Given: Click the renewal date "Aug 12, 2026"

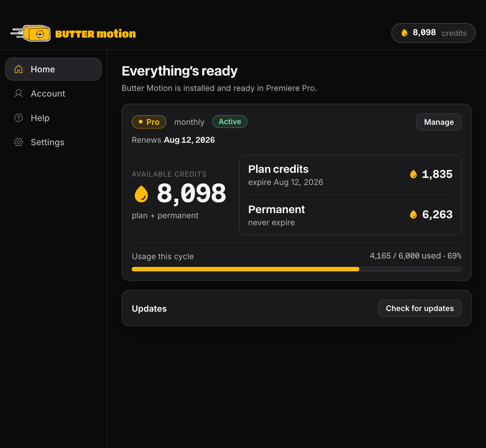Looking at the screenshot, I should click(189, 140).
